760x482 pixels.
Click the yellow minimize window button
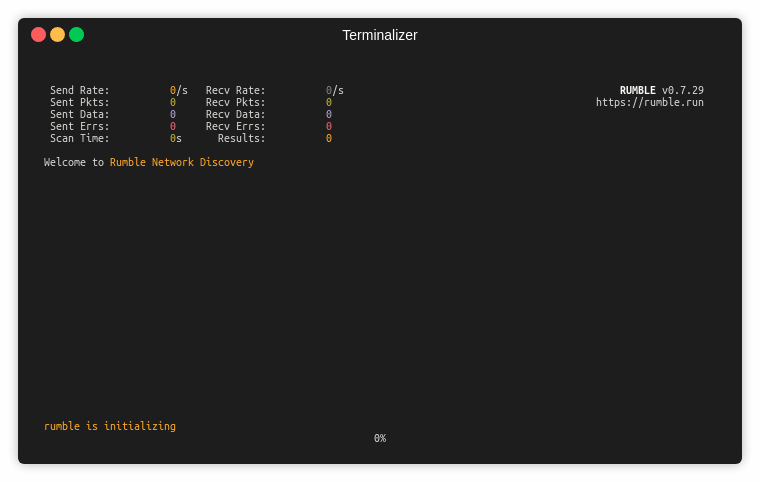(x=57, y=35)
